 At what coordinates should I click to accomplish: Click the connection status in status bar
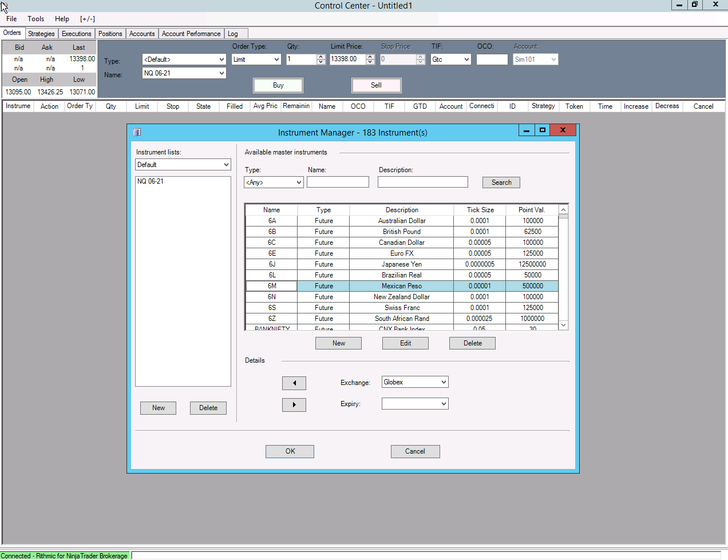coord(65,555)
